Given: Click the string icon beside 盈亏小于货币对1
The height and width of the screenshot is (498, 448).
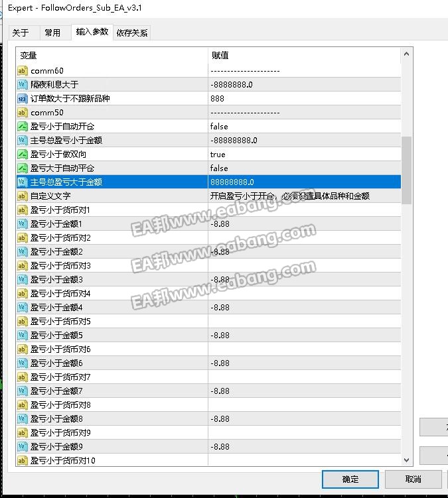Looking at the screenshot, I should (23, 210).
